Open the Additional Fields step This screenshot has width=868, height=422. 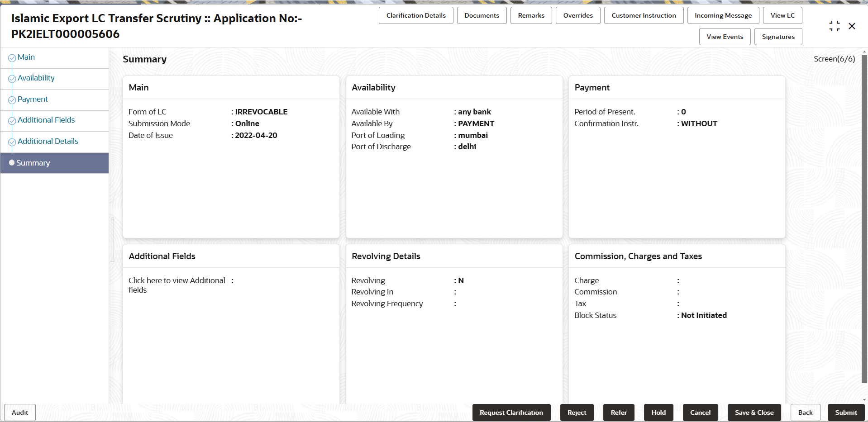(46, 120)
